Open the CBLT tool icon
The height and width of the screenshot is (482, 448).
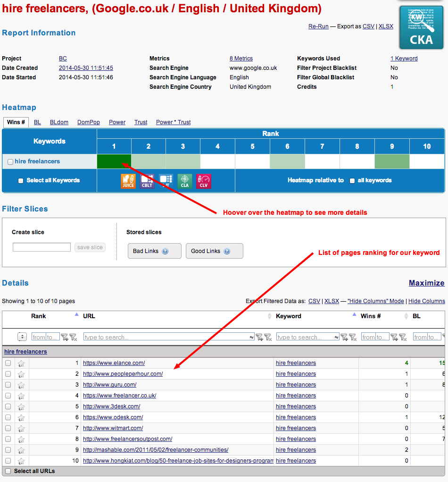(x=147, y=181)
